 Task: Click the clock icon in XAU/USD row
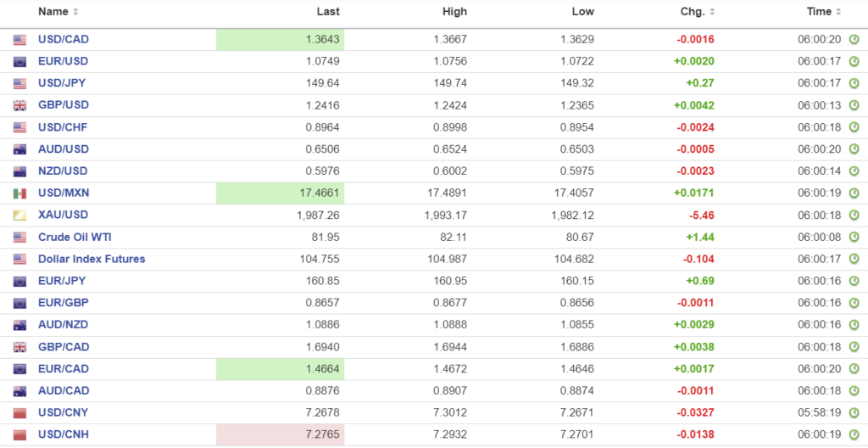[x=854, y=216]
